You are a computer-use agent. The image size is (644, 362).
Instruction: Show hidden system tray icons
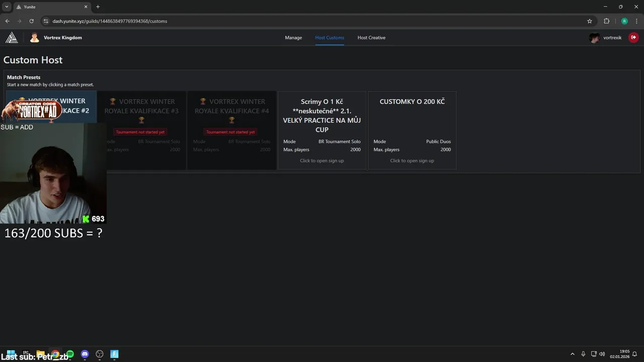[x=572, y=354]
